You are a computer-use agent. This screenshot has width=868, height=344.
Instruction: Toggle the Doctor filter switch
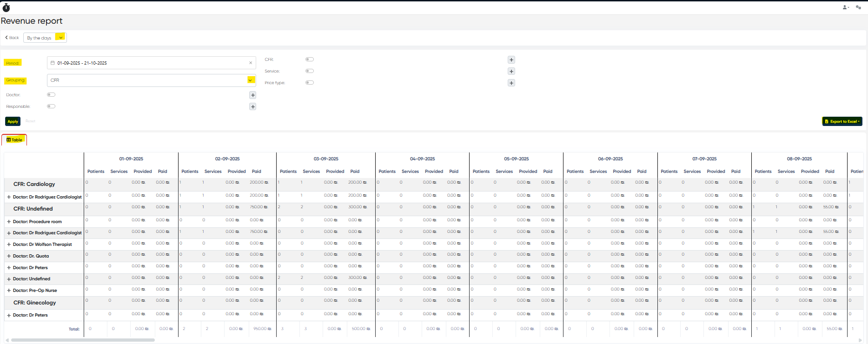click(51, 95)
